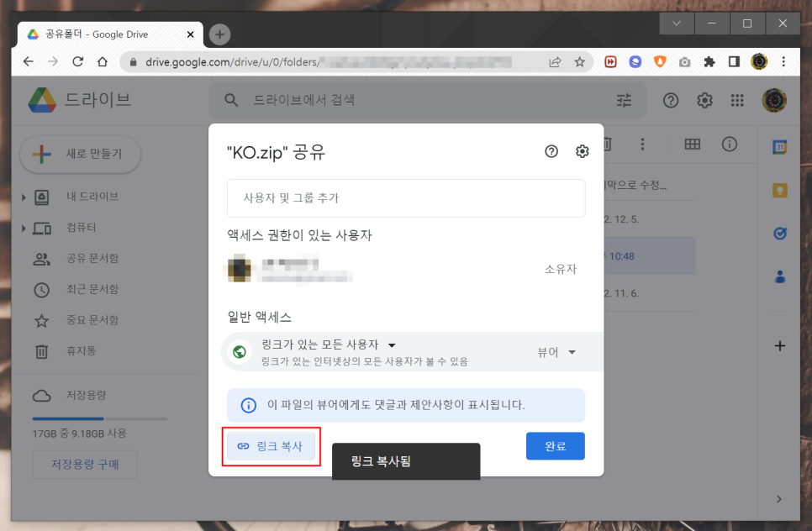Click the browser home icon
The width and height of the screenshot is (812, 531).
(103, 61)
